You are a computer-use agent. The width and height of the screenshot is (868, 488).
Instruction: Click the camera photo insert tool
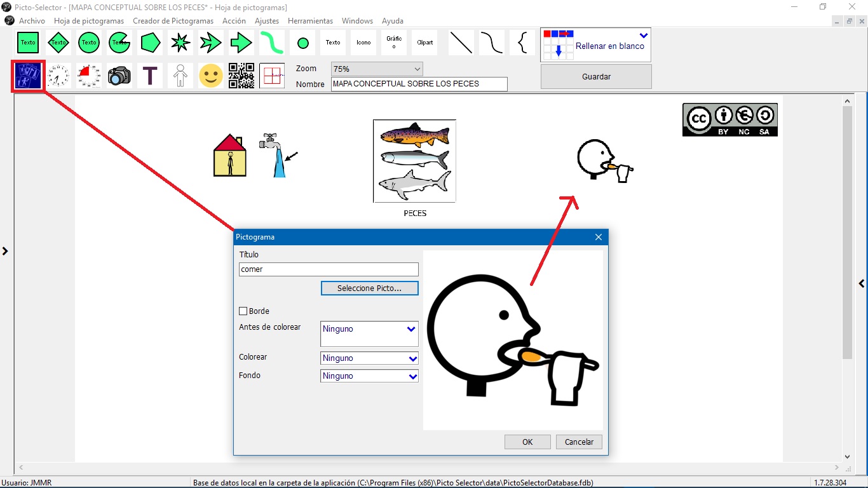pyautogui.click(x=119, y=75)
